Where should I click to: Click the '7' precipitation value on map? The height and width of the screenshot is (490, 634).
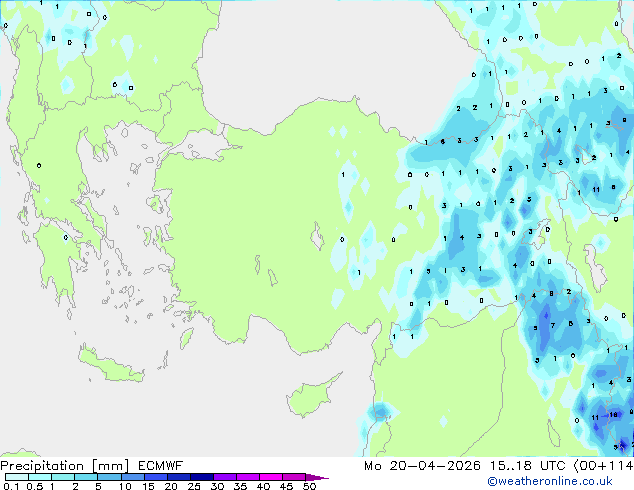pyautogui.click(x=553, y=325)
